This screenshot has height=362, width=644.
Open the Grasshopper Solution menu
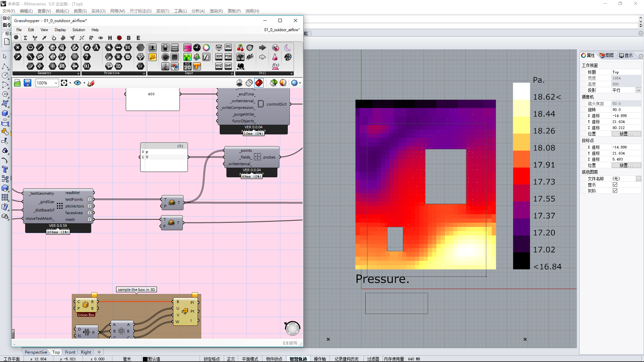point(79,30)
